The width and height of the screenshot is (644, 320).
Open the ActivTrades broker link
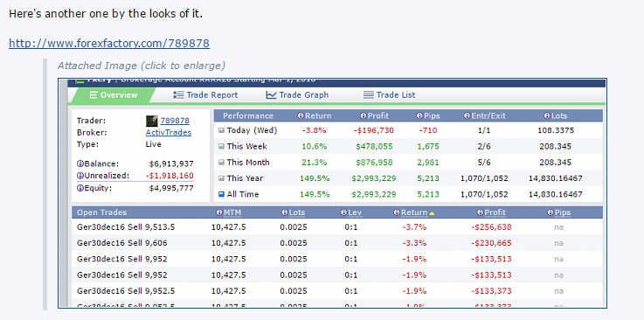pyautogui.click(x=169, y=133)
